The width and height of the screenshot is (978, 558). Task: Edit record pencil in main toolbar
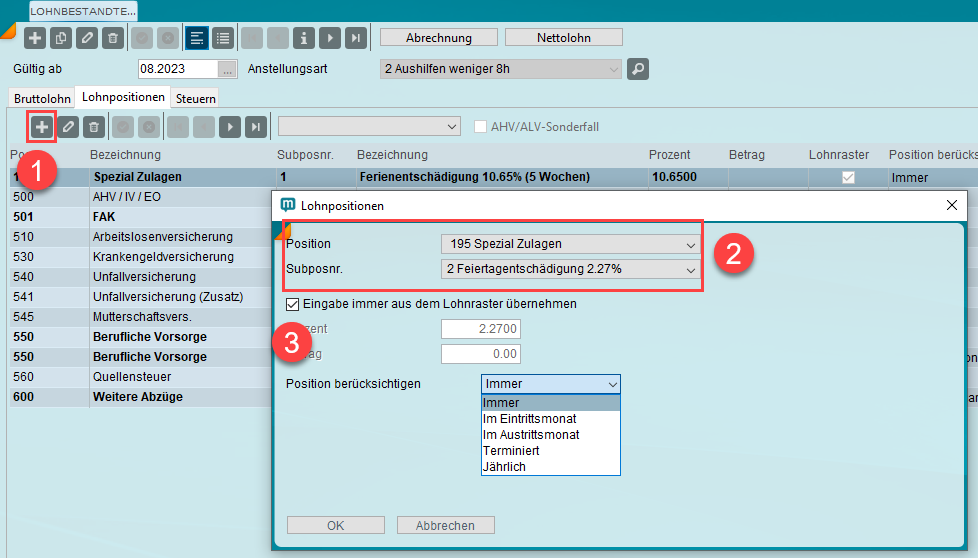click(87, 38)
